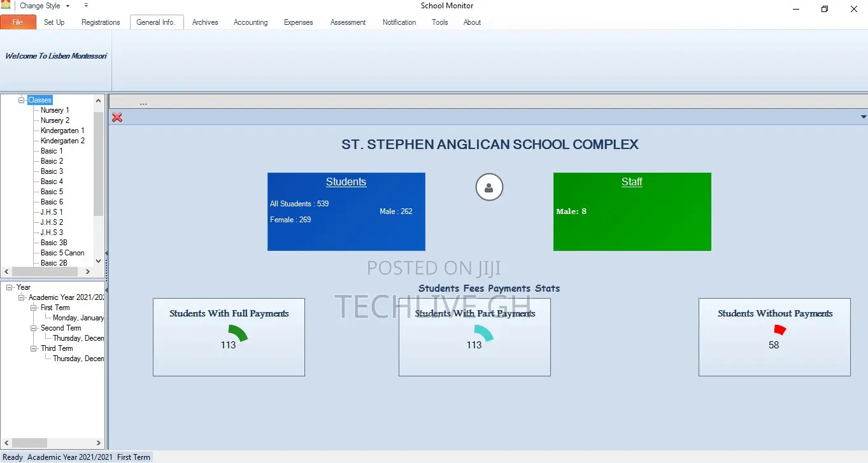Select Nursery 1 class
Screen dimensions: 868x463
click(x=55, y=110)
